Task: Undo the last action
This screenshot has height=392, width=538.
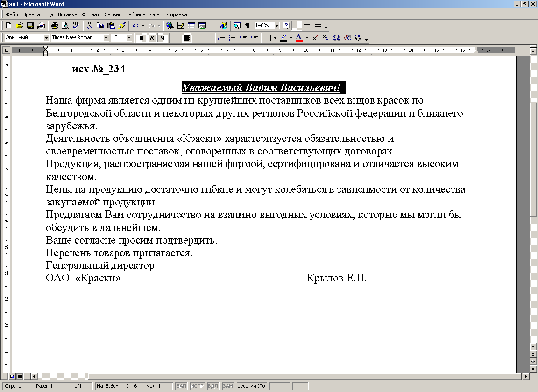Action: (135, 25)
